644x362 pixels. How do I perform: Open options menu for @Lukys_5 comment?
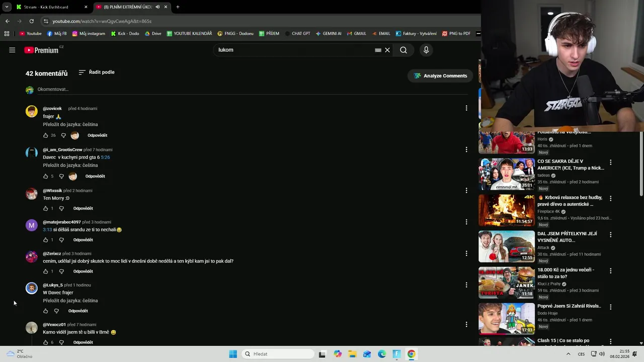(466, 285)
